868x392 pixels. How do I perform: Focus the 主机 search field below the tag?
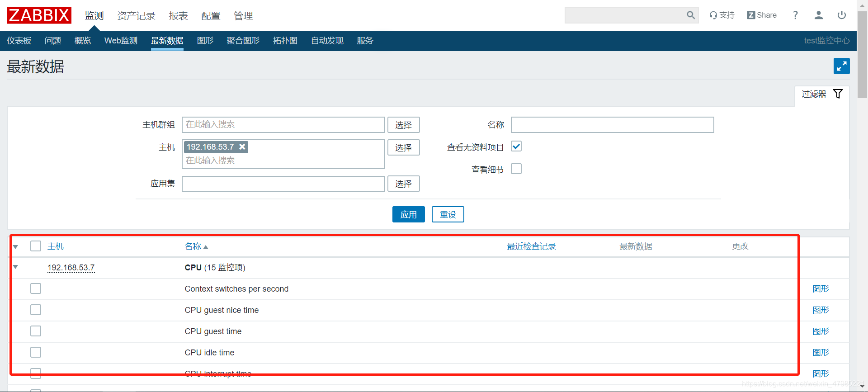[x=283, y=161]
